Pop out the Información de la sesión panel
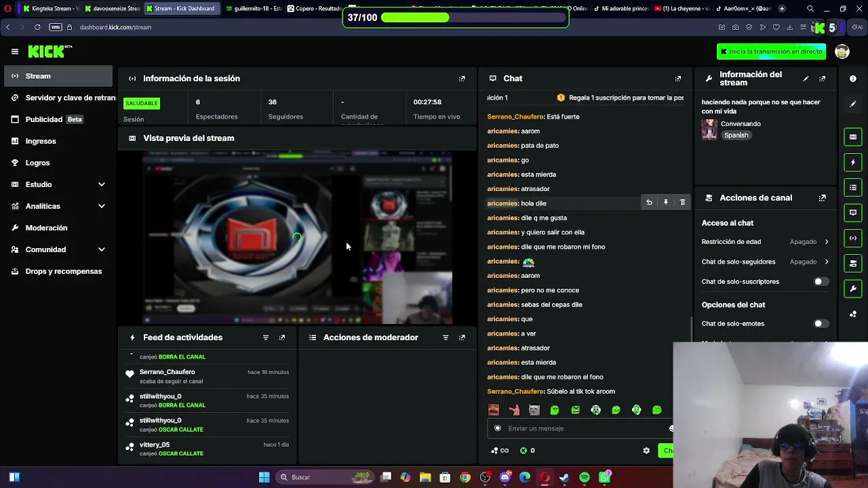 462,79
